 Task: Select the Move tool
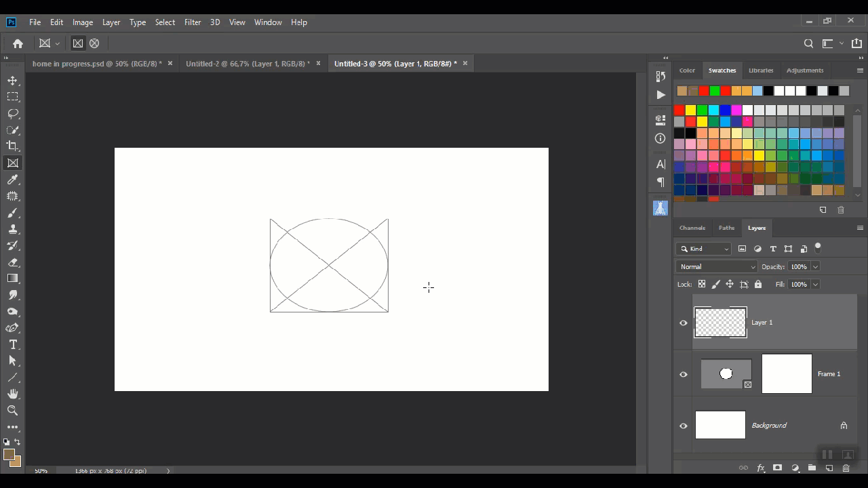[13, 81]
